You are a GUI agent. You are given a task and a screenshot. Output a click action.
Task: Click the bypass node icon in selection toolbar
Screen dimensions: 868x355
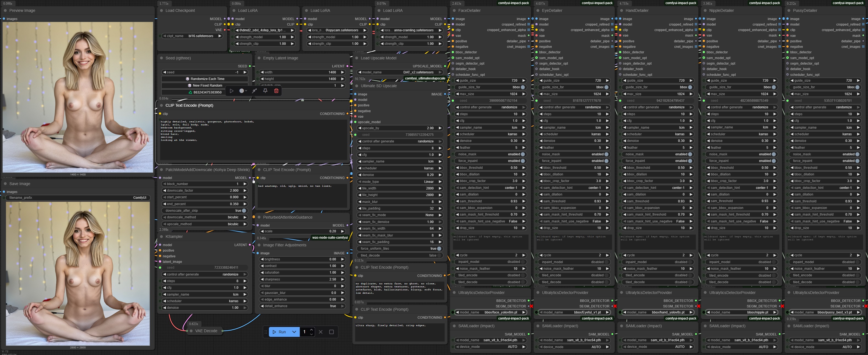(254, 91)
